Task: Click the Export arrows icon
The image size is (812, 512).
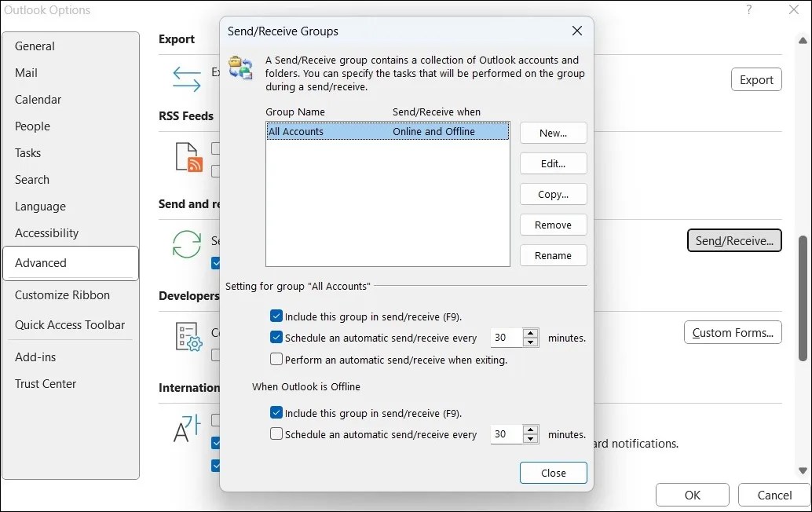Action: pos(186,78)
